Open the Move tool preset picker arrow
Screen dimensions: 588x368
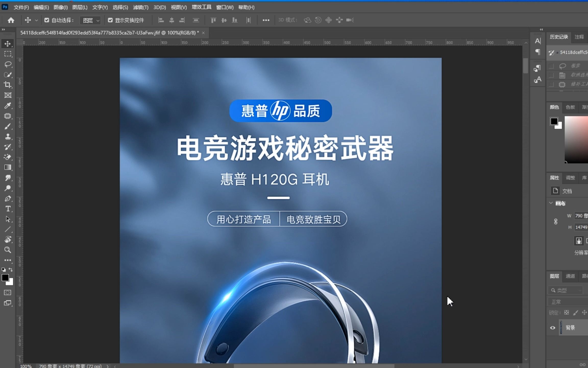coord(36,20)
